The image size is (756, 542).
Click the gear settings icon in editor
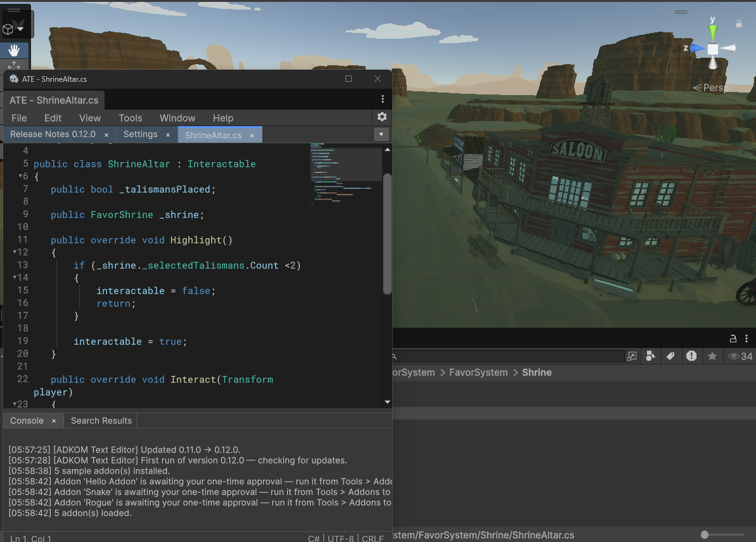[x=382, y=117]
